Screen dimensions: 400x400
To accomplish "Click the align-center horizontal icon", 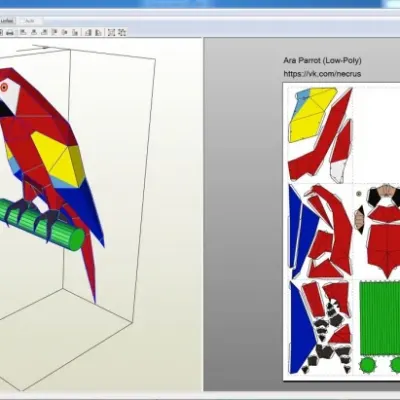I will pyautogui.click(x=34, y=32).
